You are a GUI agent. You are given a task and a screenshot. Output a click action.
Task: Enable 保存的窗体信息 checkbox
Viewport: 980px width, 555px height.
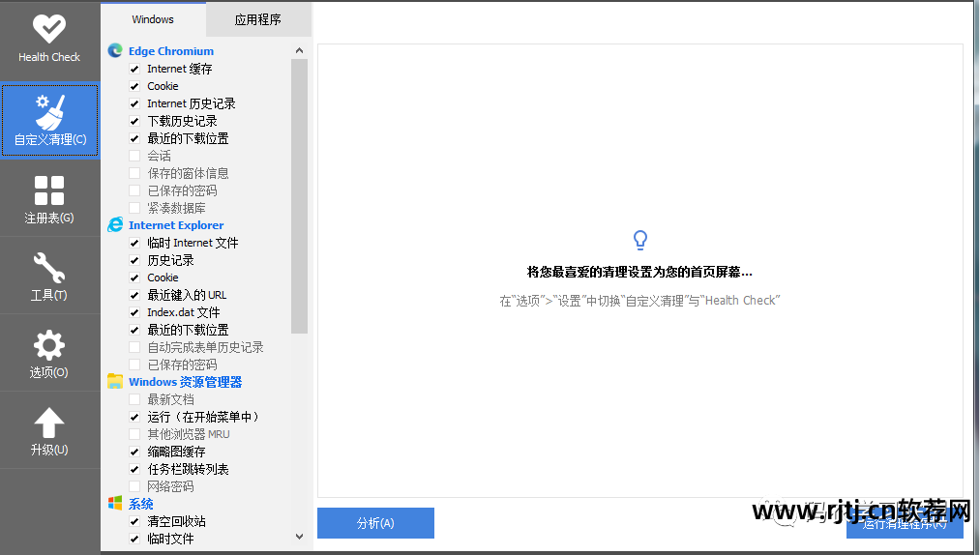click(x=134, y=173)
